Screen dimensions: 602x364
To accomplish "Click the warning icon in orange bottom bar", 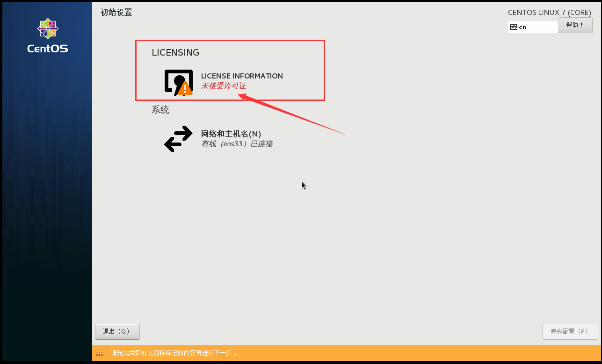I will coord(100,353).
